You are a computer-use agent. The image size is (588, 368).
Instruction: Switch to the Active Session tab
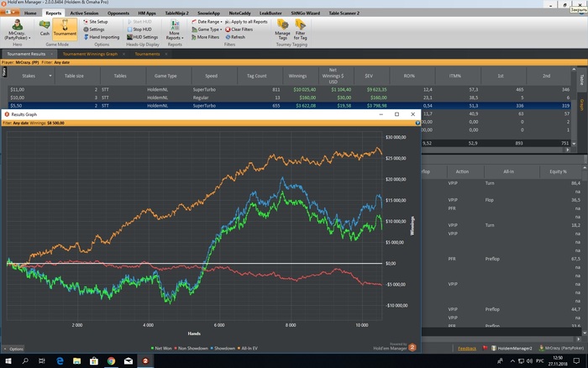[x=84, y=13]
